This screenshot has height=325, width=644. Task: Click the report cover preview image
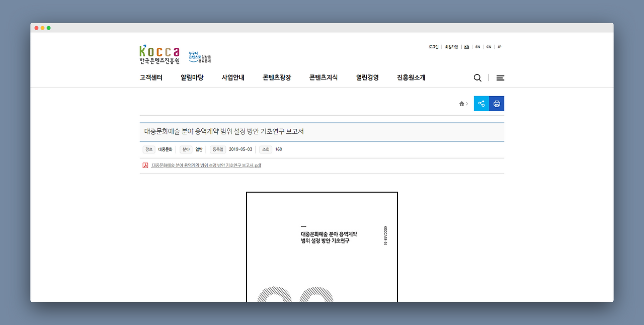(x=322, y=247)
